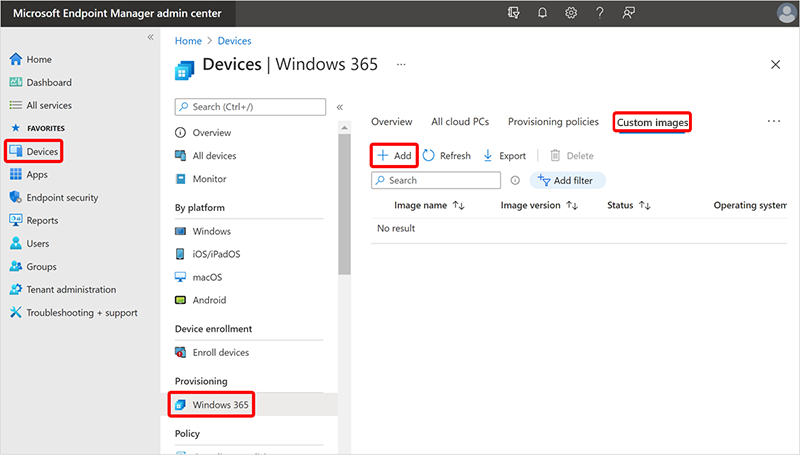The image size is (800, 456).
Task: Click the menu scrollbar up arrow
Action: click(344, 127)
